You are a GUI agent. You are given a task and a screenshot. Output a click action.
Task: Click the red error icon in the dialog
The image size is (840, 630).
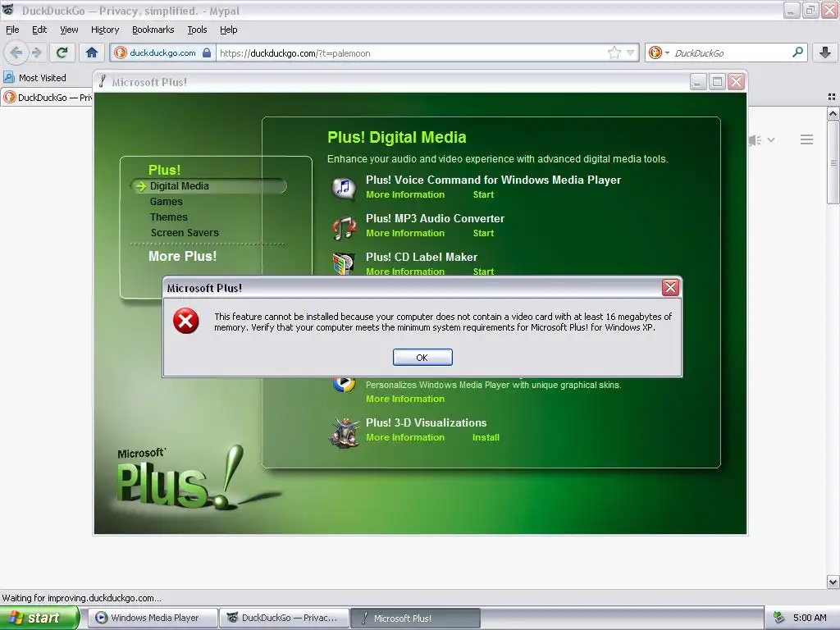point(186,321)
